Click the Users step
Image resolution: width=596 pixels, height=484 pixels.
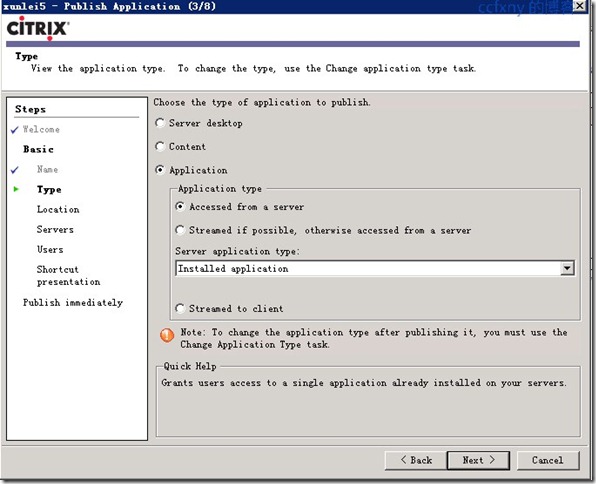pyautogui.click(x=50, y=250)
